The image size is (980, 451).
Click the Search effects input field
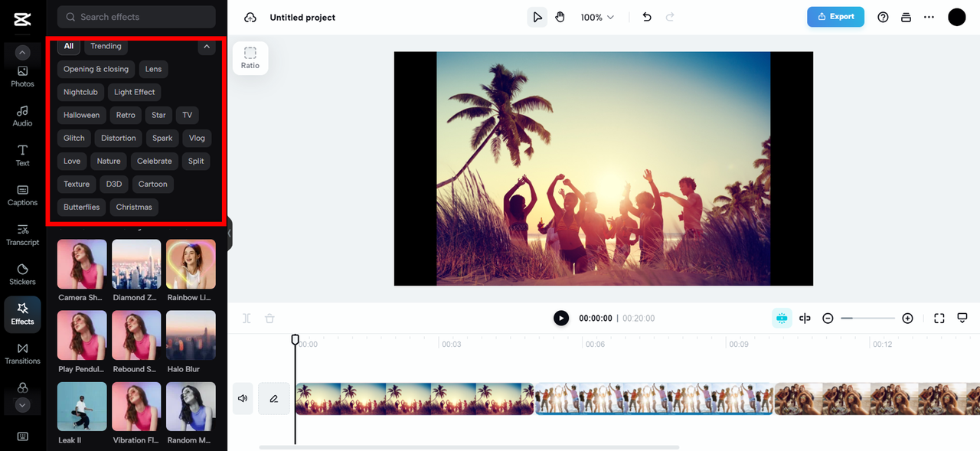pos(136,17)
